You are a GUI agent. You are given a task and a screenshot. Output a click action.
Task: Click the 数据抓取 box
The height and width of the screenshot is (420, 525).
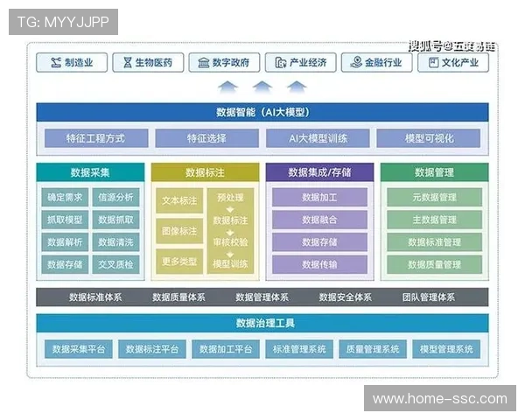pyautogui.click(x=115, y=220)
